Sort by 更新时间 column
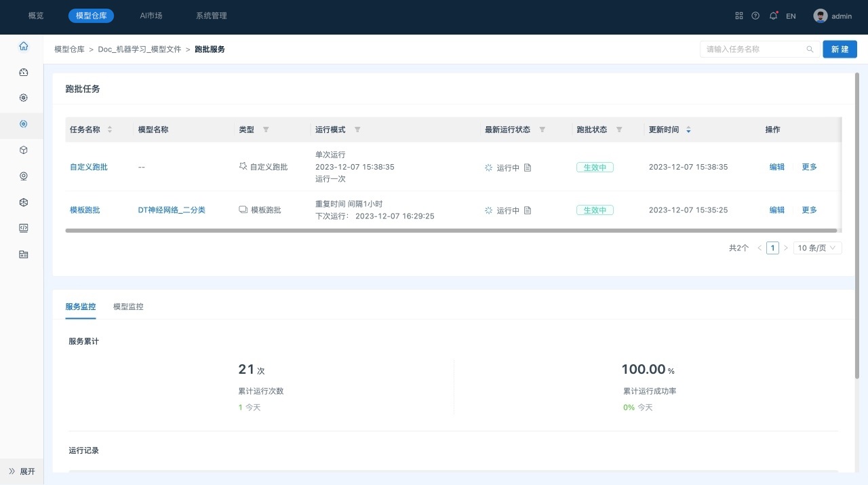Viewport: 868px width, 485px height. pos(689,130)
